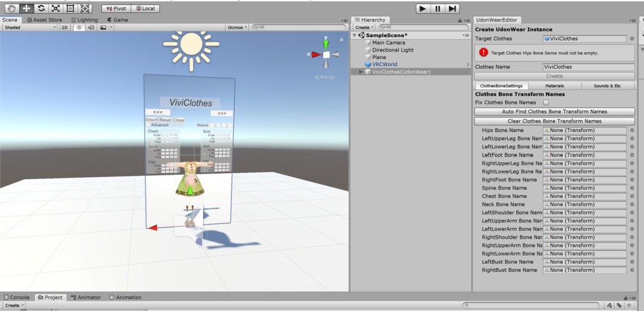This screenshot has height=311, width=644.
Task: Toggle the Persp projection label
Action: click(325, 77)
